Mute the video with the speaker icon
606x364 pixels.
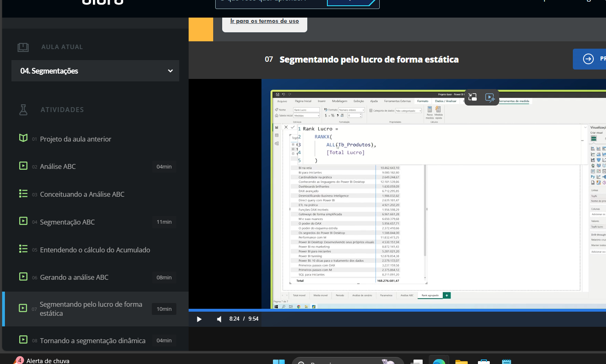click(x=219, y=319)
